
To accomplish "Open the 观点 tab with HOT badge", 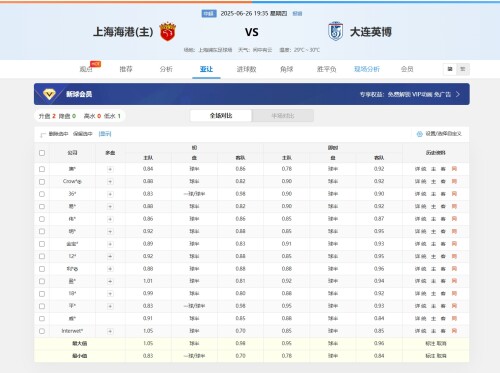I will click(x=86, y=69).
